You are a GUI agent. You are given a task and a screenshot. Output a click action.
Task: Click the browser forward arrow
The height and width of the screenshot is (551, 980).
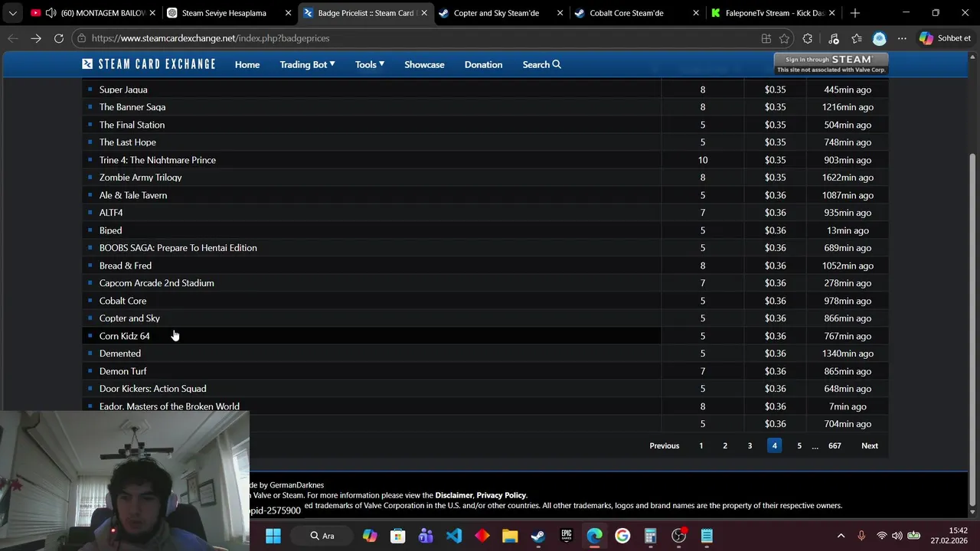(36, 38)
